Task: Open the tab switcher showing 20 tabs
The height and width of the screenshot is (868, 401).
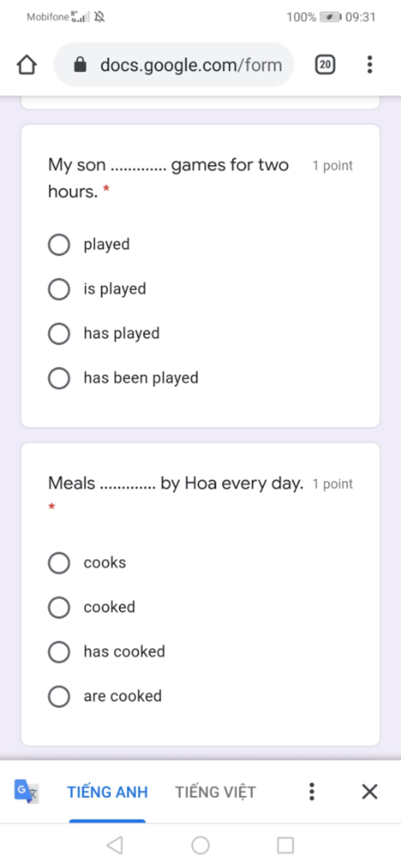Action: [x=325, y=65]
